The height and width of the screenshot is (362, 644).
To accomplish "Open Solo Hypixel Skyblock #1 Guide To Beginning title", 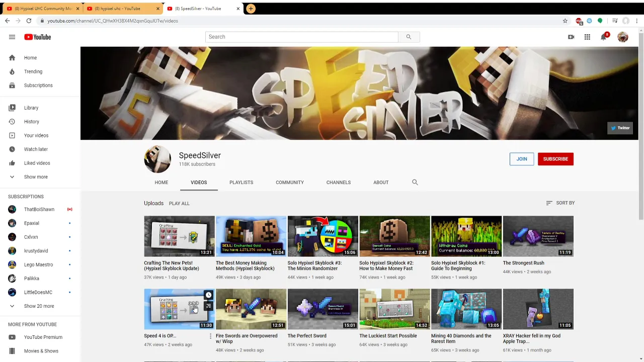I will click(458, 265).
